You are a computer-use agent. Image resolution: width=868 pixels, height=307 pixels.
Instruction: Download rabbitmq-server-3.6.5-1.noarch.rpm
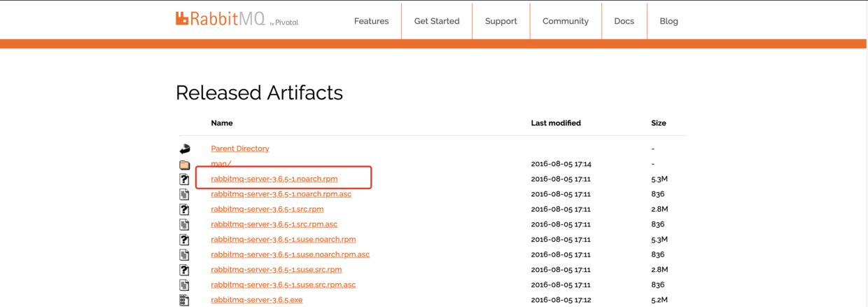click(x=274, y=179)
